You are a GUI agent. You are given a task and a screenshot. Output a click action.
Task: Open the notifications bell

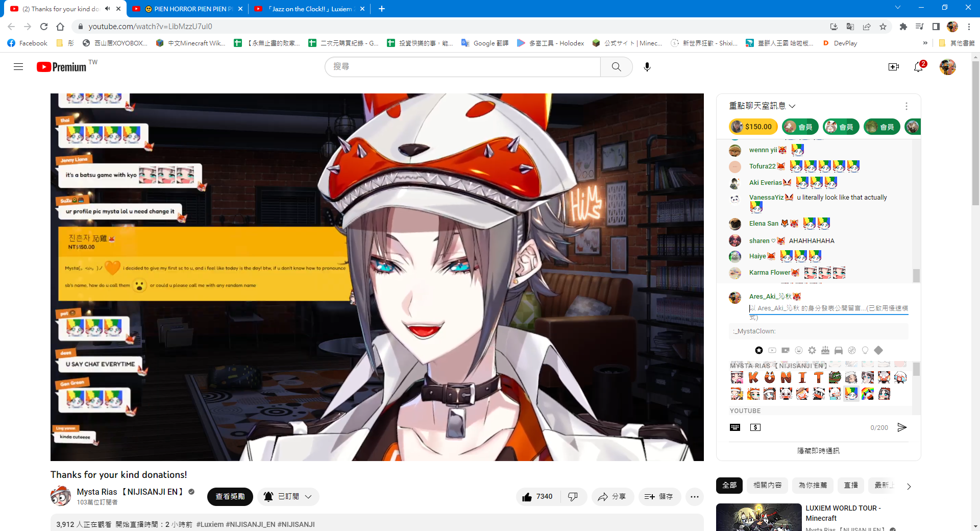pyautogui.click(x=919, y=67)
